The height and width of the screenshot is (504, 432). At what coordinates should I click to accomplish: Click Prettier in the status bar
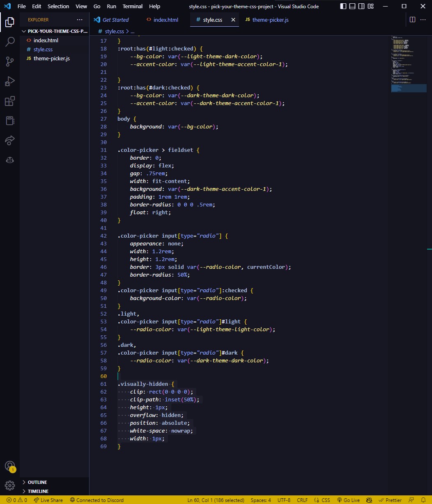(x=390, y=500)
